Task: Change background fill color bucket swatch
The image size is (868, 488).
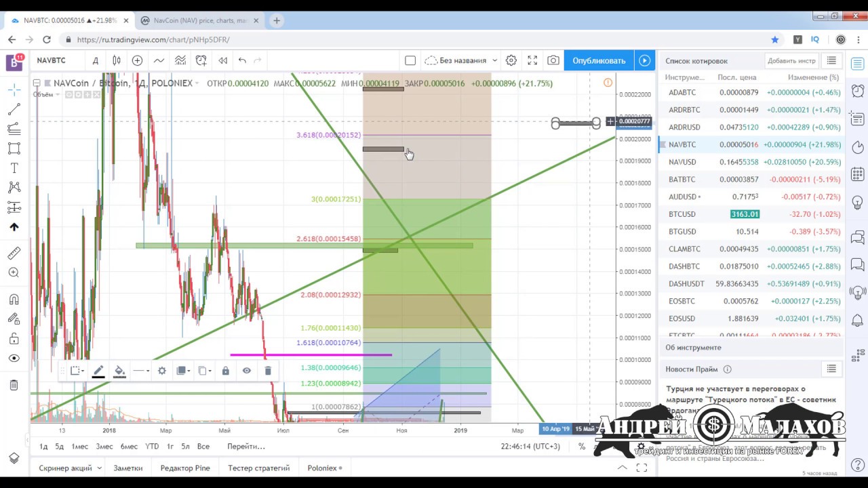Action: [119, 371]
